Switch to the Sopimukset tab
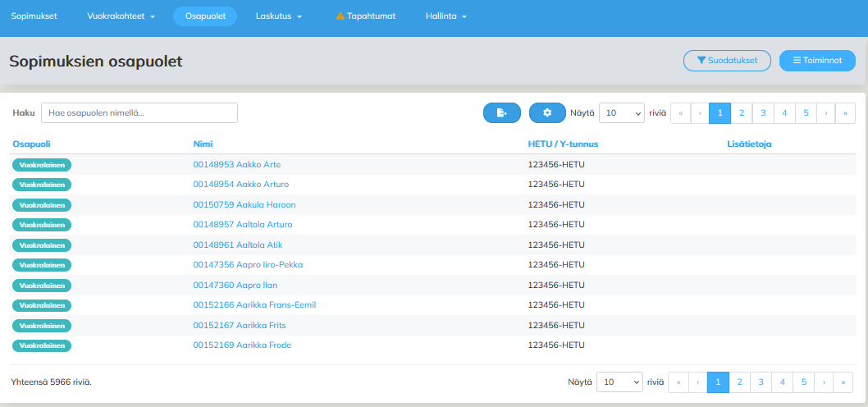The image size is (868, 407). click(x=34, y=16)
